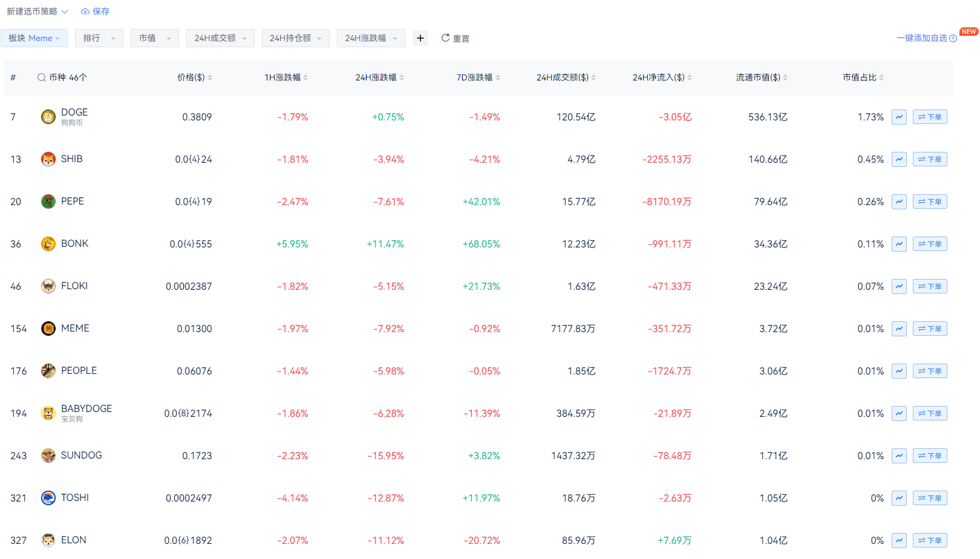Sort by 24H净流入($) column header
The width and height of the screenshot is (980, 559).
pyautogui.click(x=662, y=77)
